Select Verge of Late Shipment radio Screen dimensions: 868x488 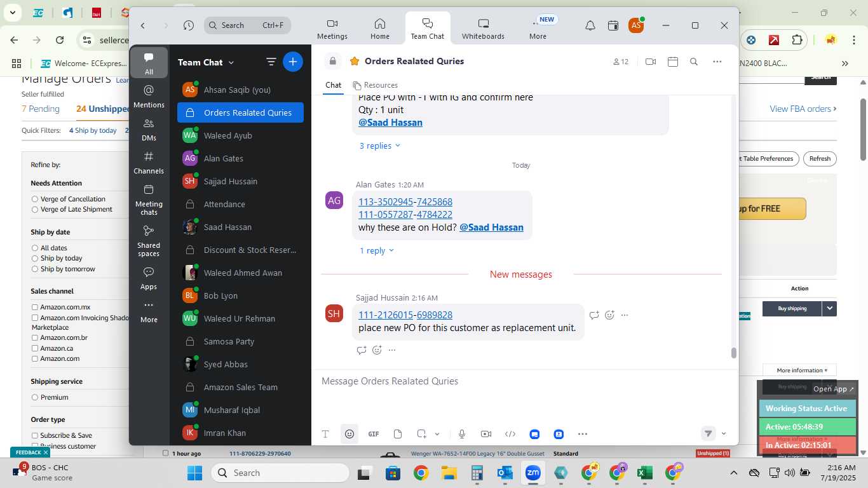35,209
